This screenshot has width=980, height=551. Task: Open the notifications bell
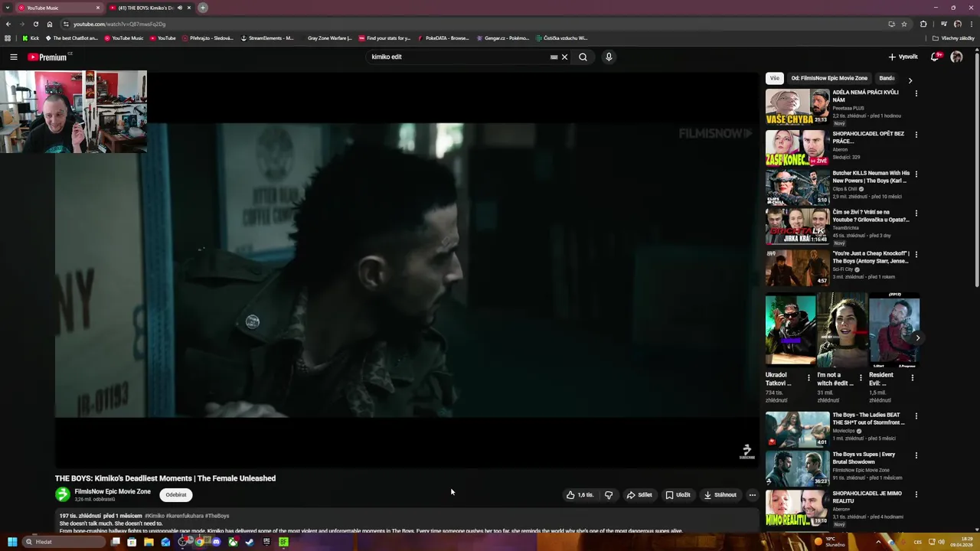click(936, 57)
